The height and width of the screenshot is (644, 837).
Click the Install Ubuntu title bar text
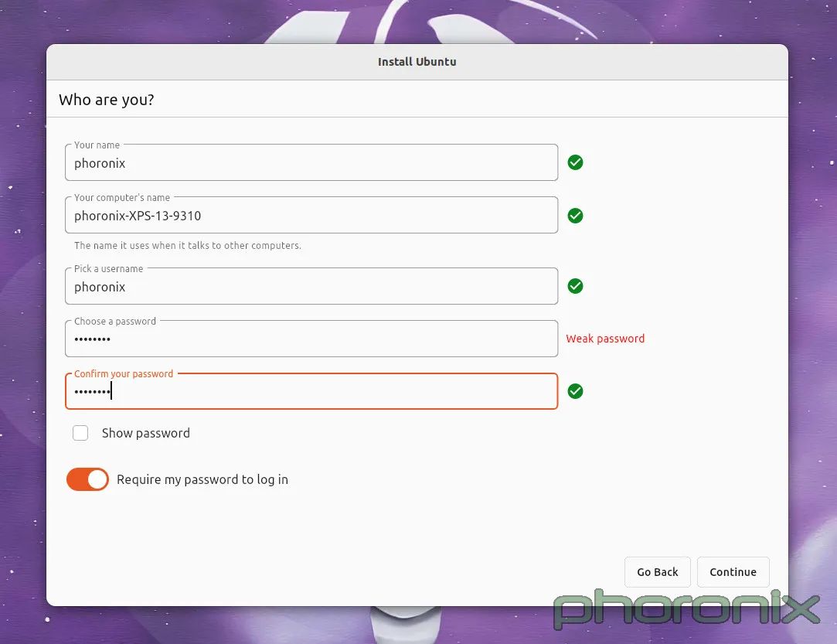pos(417,62)
